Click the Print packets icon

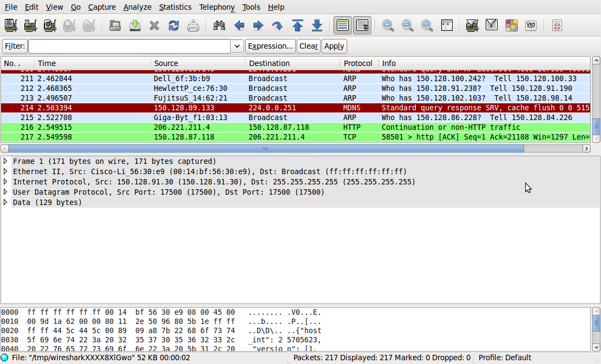tap(193, 25)
